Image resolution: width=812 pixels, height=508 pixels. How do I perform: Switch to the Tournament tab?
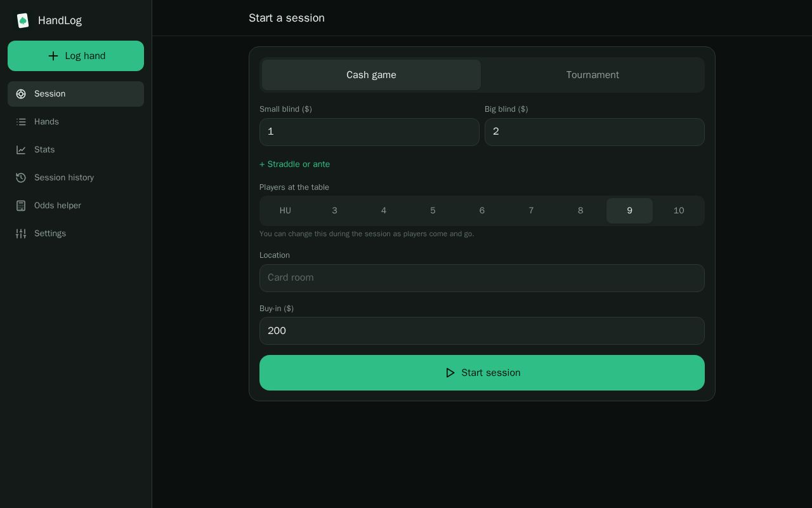pyautogui.click(x=593, y=75)
